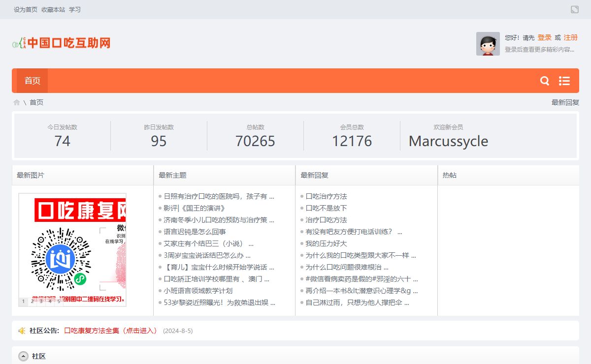Select the 首页 tab in navigation bar
Screen dimensions: 591x364
point(33,81)
